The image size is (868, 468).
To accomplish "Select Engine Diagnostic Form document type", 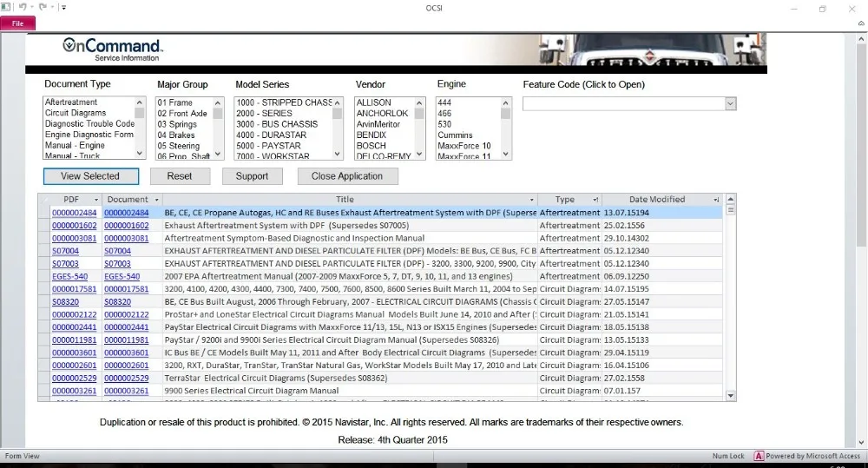I will tap(89, 135).
